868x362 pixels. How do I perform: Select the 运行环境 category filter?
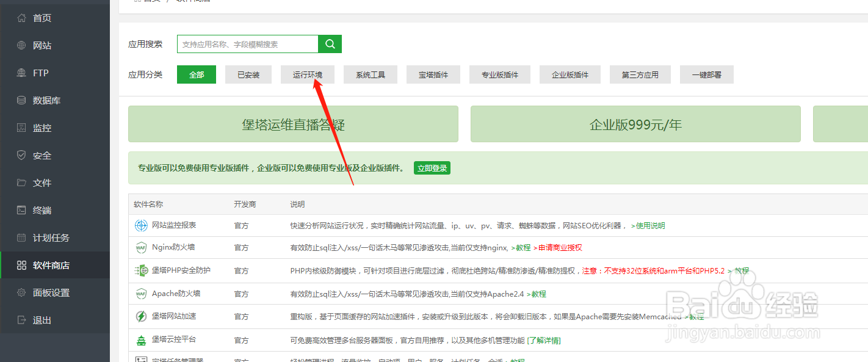[308, 74]
